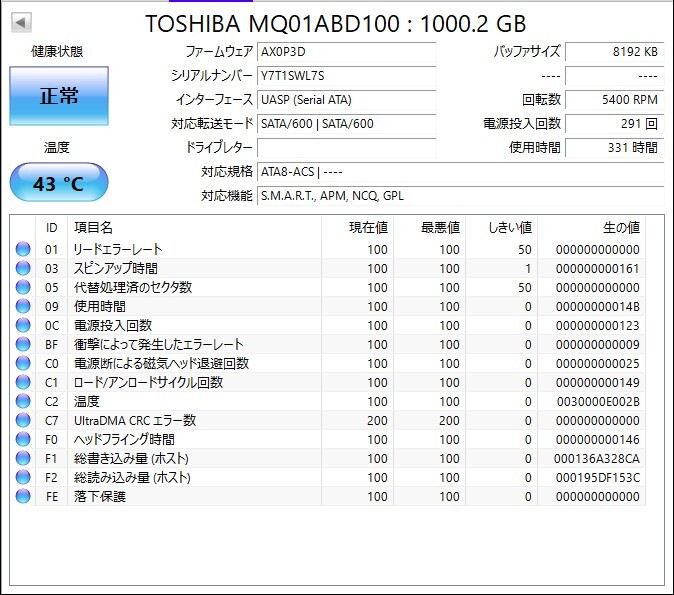This screenshot has width=674, height=595.
Task: Select the 落下保護 row name
Action: pos(100,497)
